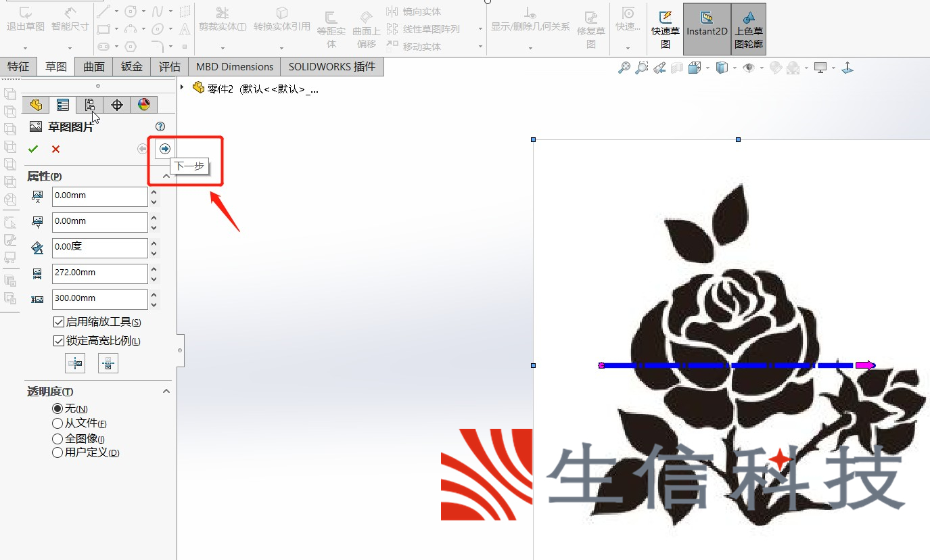The image size is (930, 560).
Task: Open the 曲面 ribbon tab
Action: 94,66
